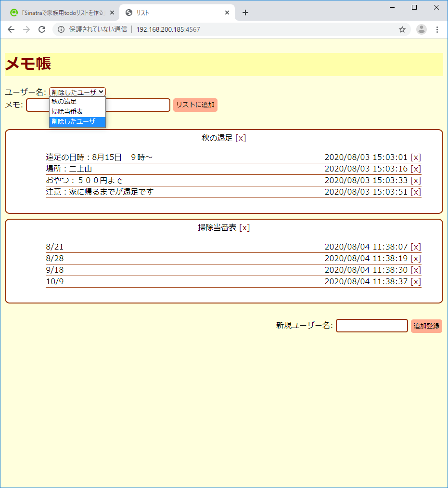
Task: Click the timestamp 2020/08/03 15:03:01
Action: 366,157
